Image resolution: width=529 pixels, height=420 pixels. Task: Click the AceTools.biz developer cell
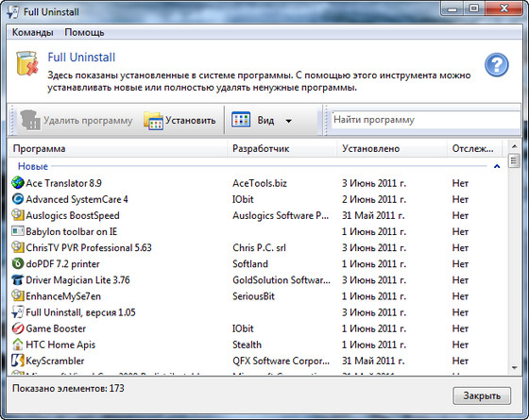(260, 183)
